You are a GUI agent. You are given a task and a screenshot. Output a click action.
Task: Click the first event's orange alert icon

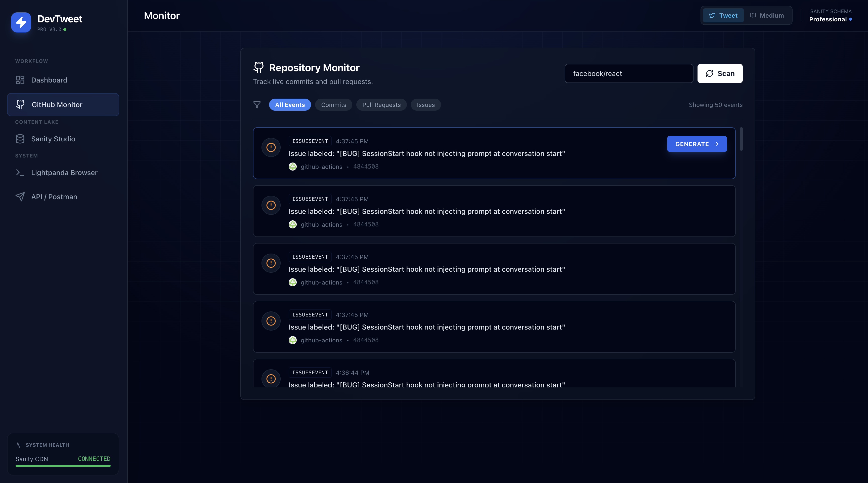coord(271,147)
